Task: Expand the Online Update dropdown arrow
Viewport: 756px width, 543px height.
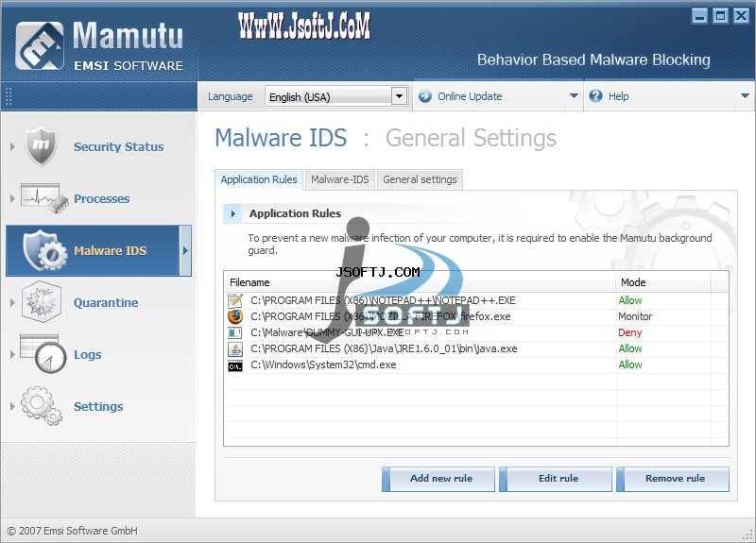Action: point(574,96)
